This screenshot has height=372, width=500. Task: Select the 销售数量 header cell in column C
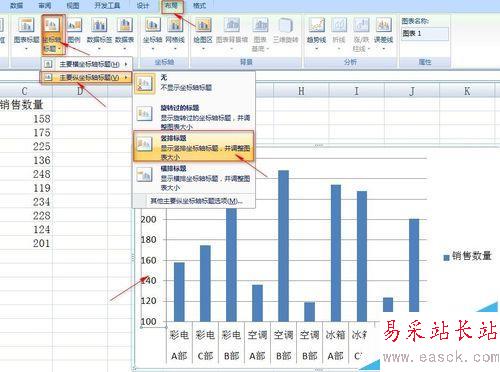(x=26, y=105)
